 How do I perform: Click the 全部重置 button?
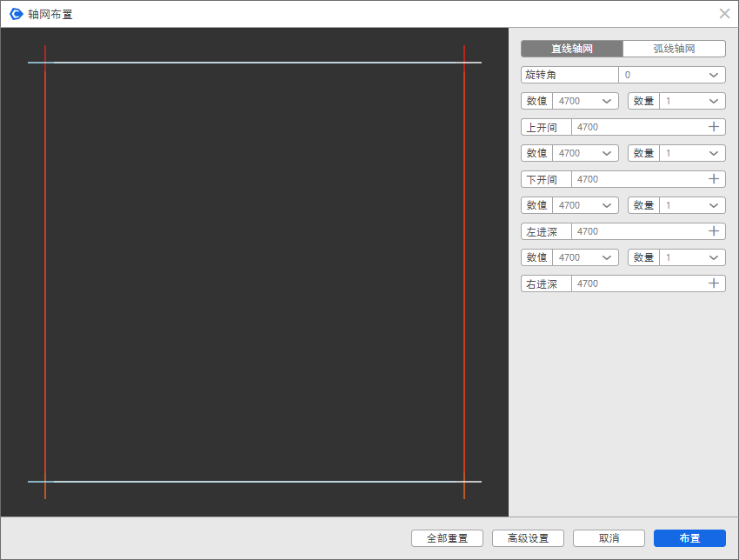[x=447, y=538]
